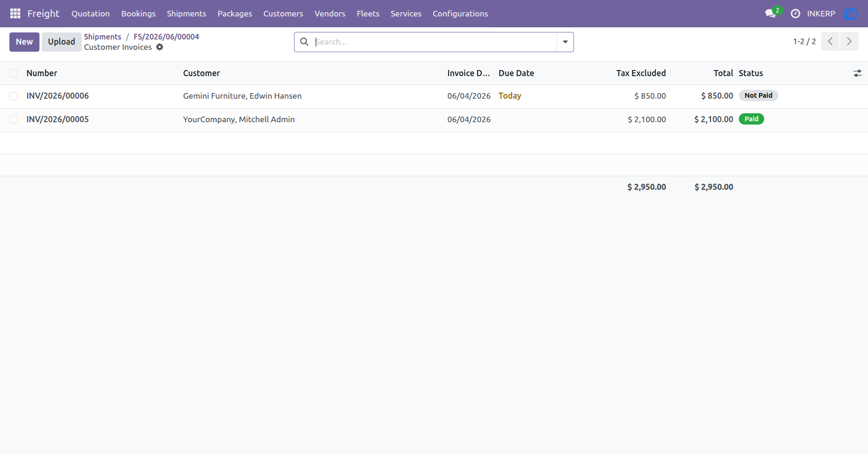The image size is (868, 454).
Task: Open the activities clock icon
Action: click(795, 14)
